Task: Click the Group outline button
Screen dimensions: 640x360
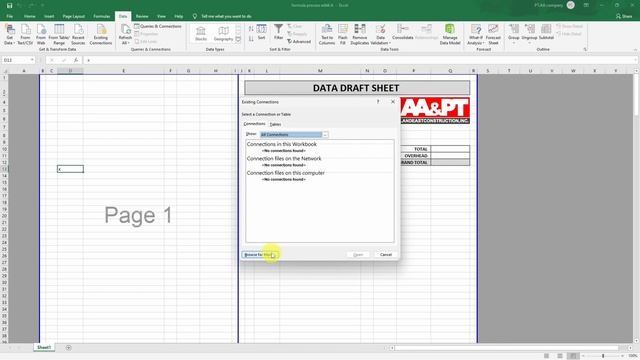Action: 514,33
